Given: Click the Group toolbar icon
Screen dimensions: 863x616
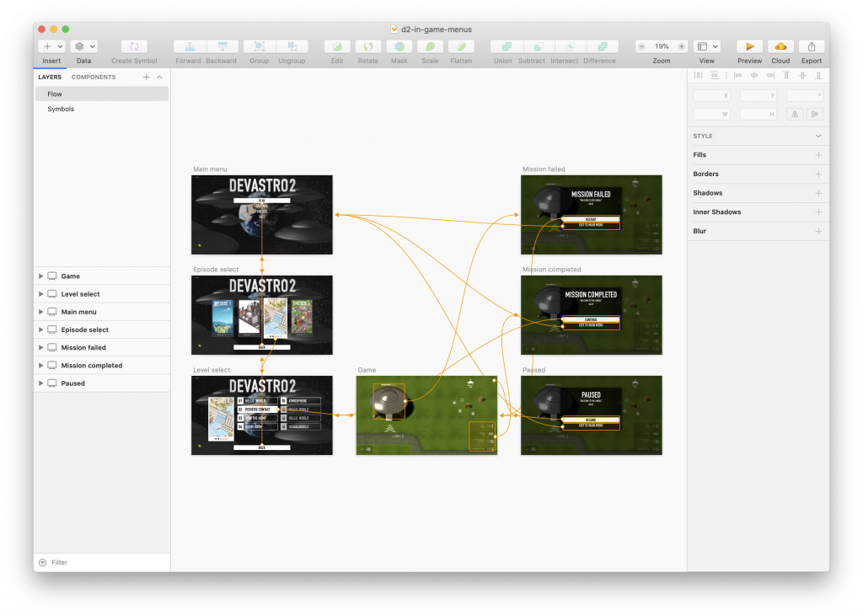Looking at the screenshot, I should point(260,47).
